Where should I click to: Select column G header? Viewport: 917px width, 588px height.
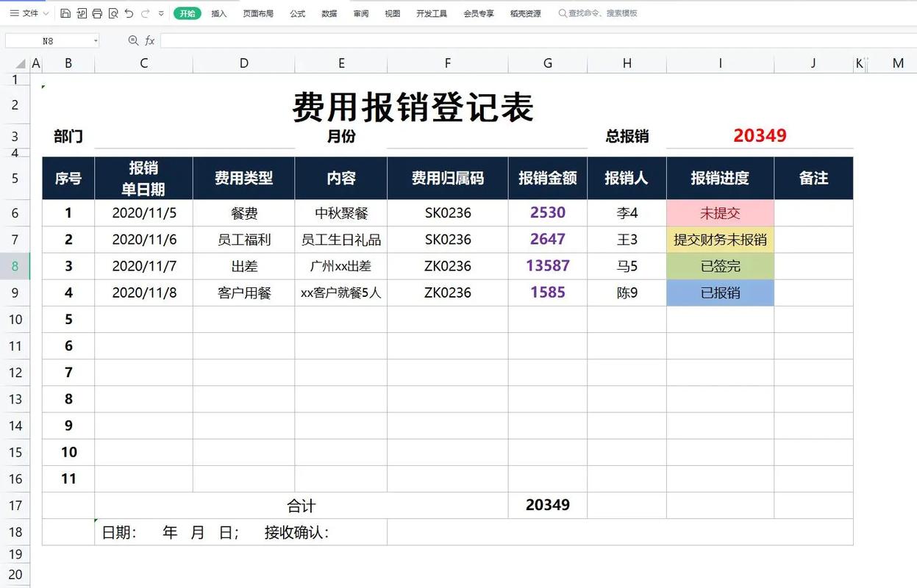(548, 63)
